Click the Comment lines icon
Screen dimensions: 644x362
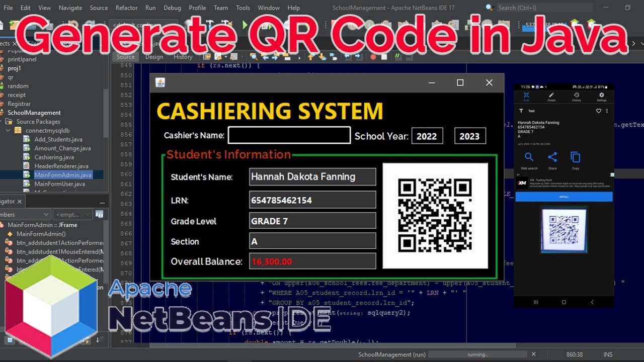(398, 56)
